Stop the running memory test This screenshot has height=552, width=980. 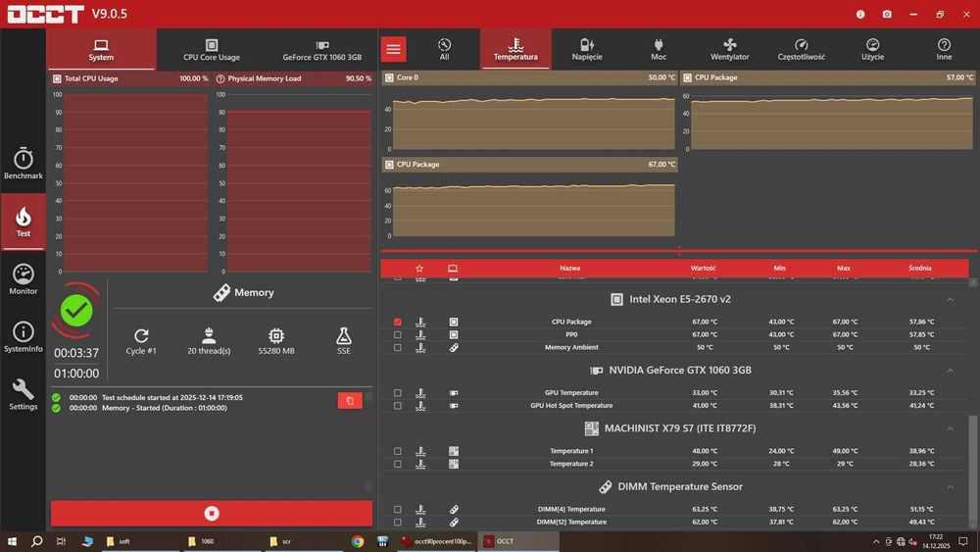click(212, 513)
